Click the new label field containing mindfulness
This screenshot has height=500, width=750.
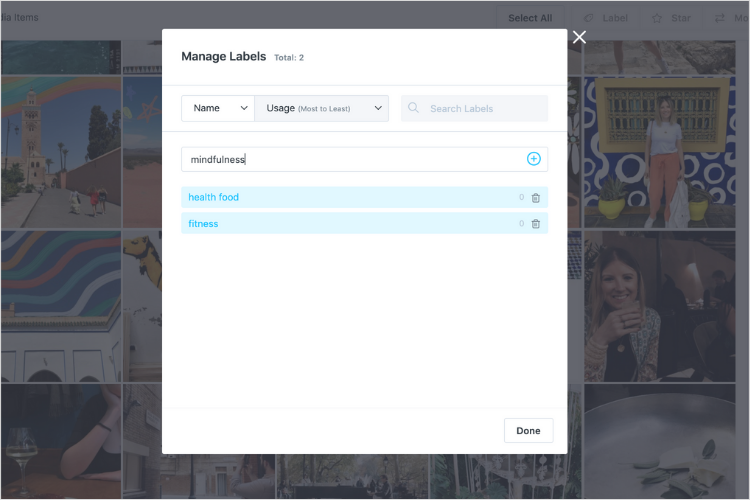(x=364, y=159)
